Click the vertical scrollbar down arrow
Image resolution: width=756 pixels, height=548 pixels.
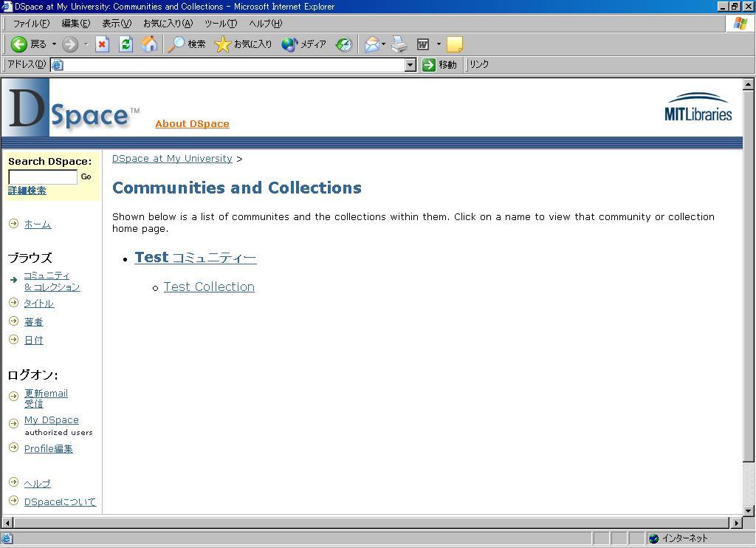pos(749,510)
